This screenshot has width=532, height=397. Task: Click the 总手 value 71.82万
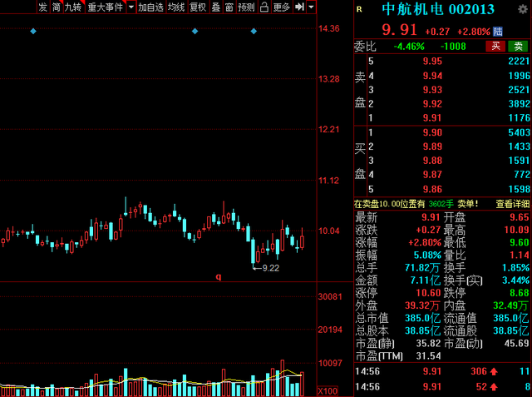(422, 268)
